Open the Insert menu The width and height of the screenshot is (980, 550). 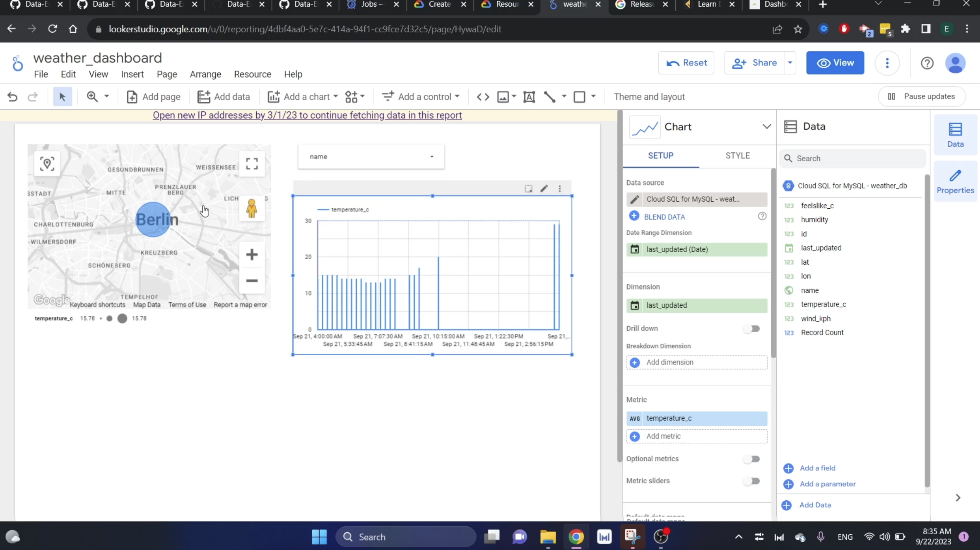click(132, 74)
